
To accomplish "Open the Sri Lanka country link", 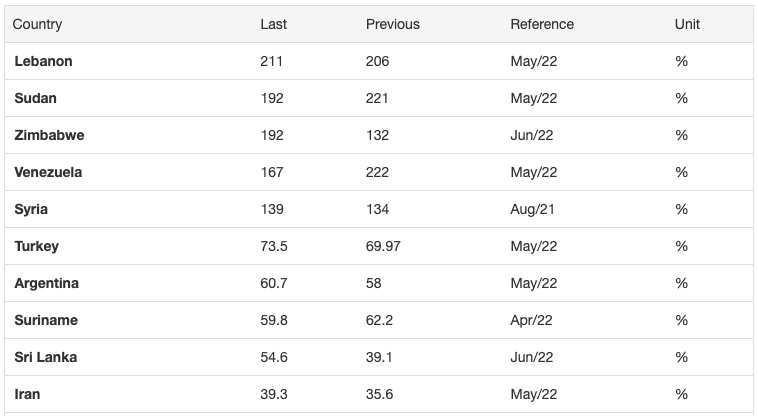I will click(45, 357).
